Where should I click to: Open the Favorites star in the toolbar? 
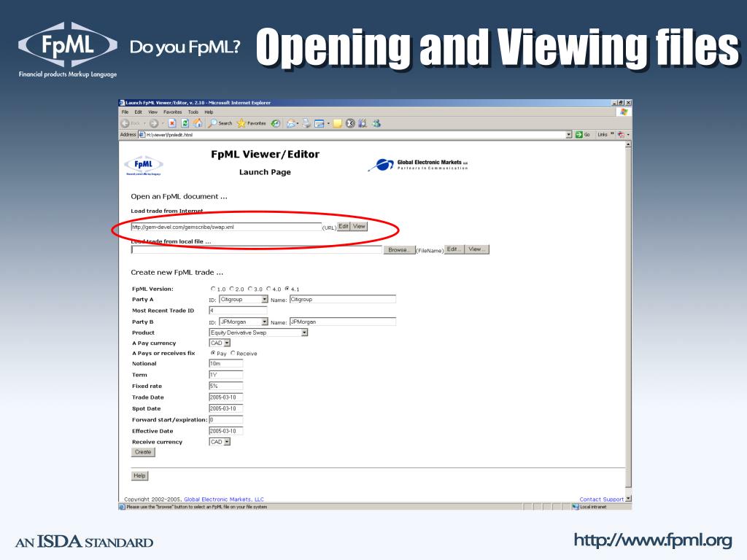[252, 123]
